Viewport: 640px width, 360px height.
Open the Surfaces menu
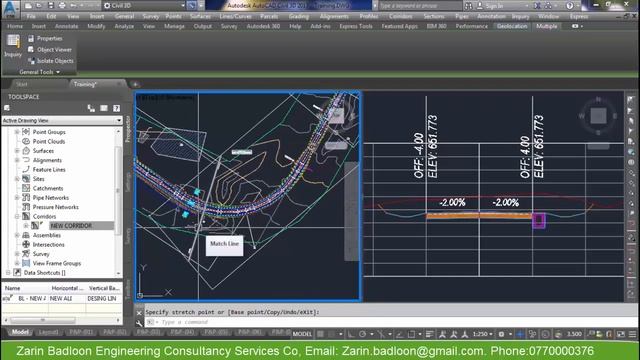[x=200, y=16]
